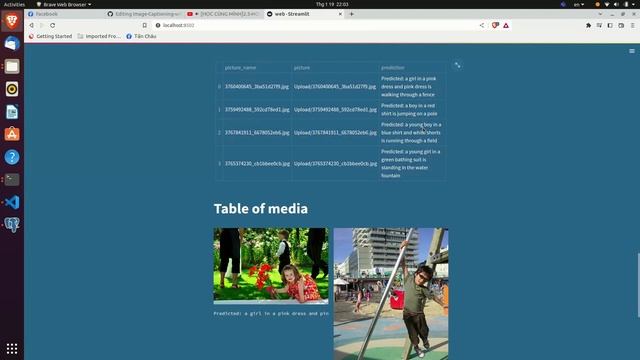This screenshot has width=640, height=360.
Task: Open the Imported Fro... bookmarks folder
Action: (99, 36)
